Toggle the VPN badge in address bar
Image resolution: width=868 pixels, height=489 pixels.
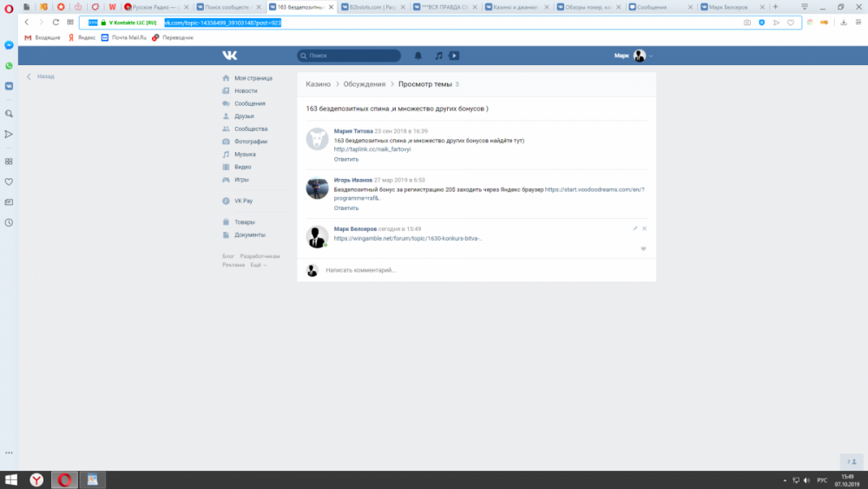point(93,23)
